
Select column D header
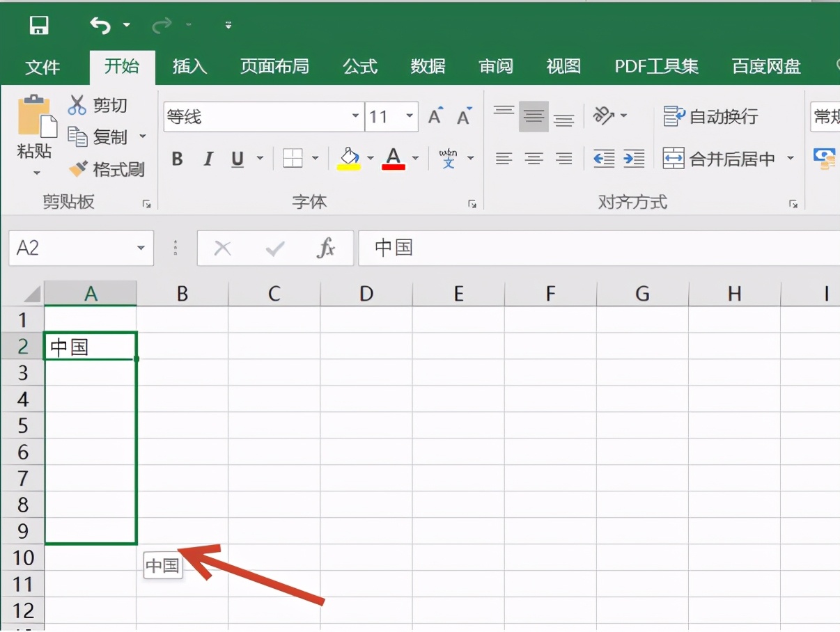coord(366,293)
